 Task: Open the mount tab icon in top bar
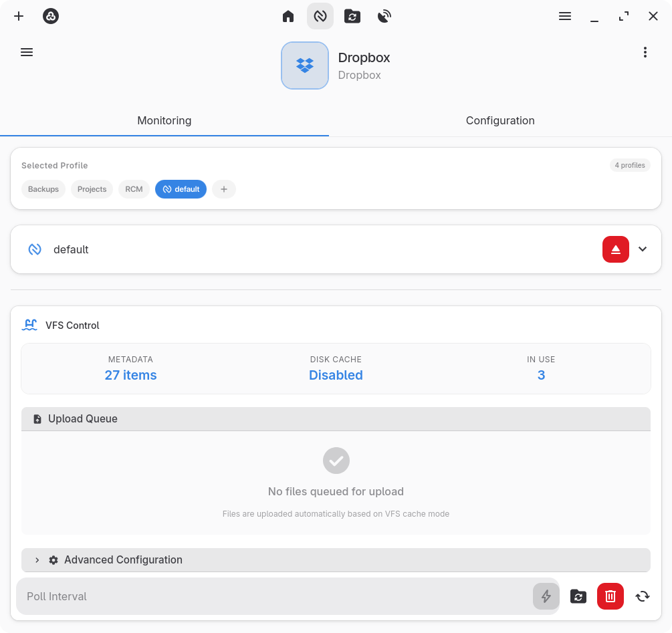pyautogui.click(x=320, y=17)
